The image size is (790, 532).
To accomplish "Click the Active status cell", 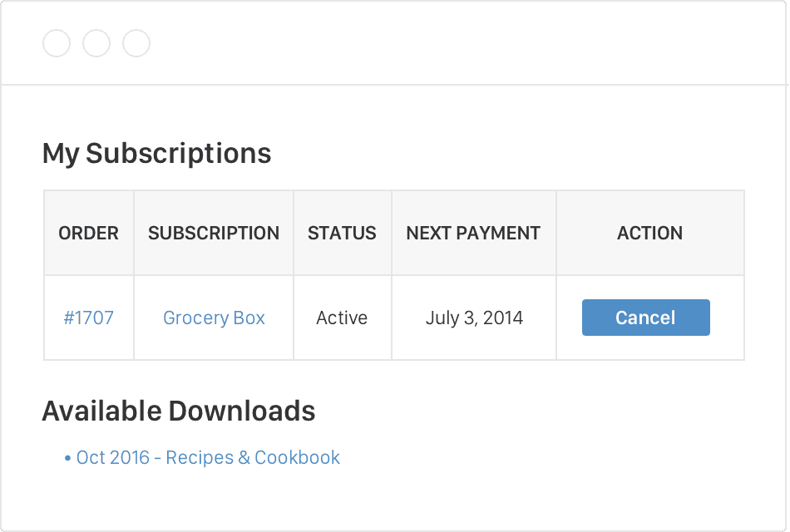I will pos(342,318).
